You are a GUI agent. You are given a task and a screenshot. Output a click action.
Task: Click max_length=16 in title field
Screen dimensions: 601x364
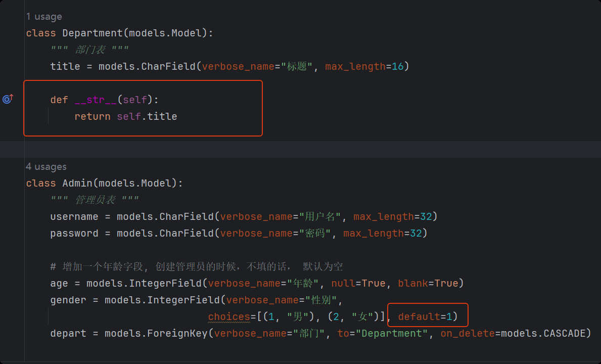(364, 66)
